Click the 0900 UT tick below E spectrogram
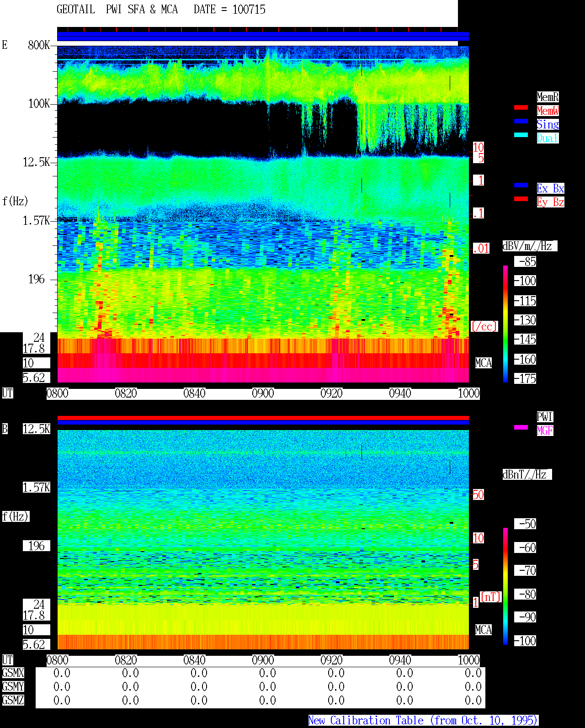 pos(263,393)
